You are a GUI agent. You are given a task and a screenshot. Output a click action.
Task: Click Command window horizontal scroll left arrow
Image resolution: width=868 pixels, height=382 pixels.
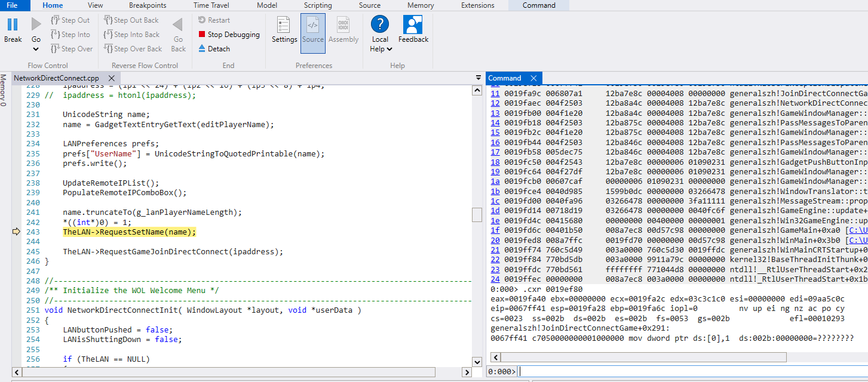point(495,357)
